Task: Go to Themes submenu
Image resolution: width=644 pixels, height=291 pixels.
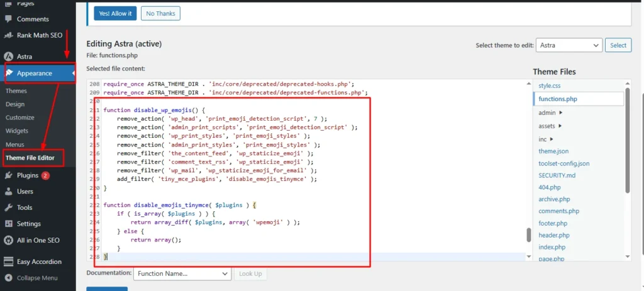Action: click(16, 91)
